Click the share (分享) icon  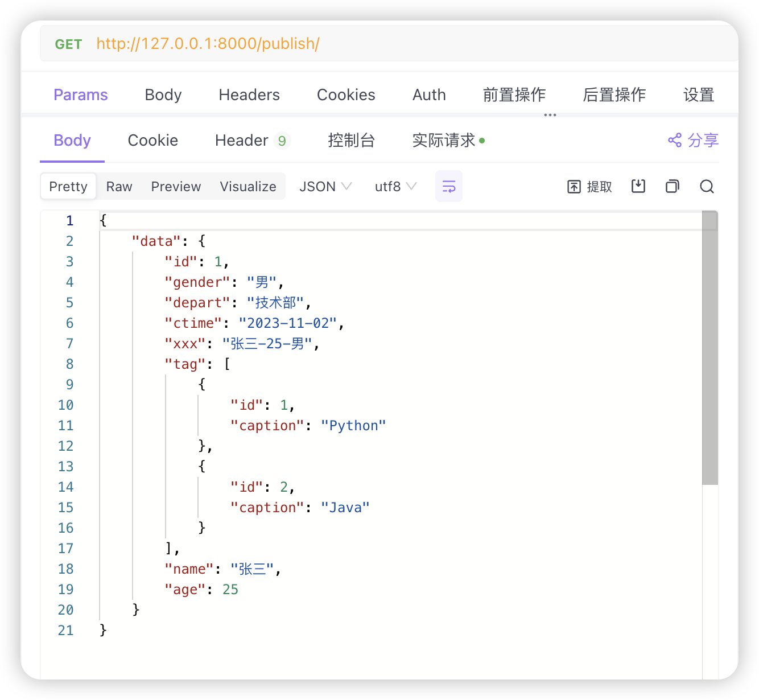[x=675, y=140]
